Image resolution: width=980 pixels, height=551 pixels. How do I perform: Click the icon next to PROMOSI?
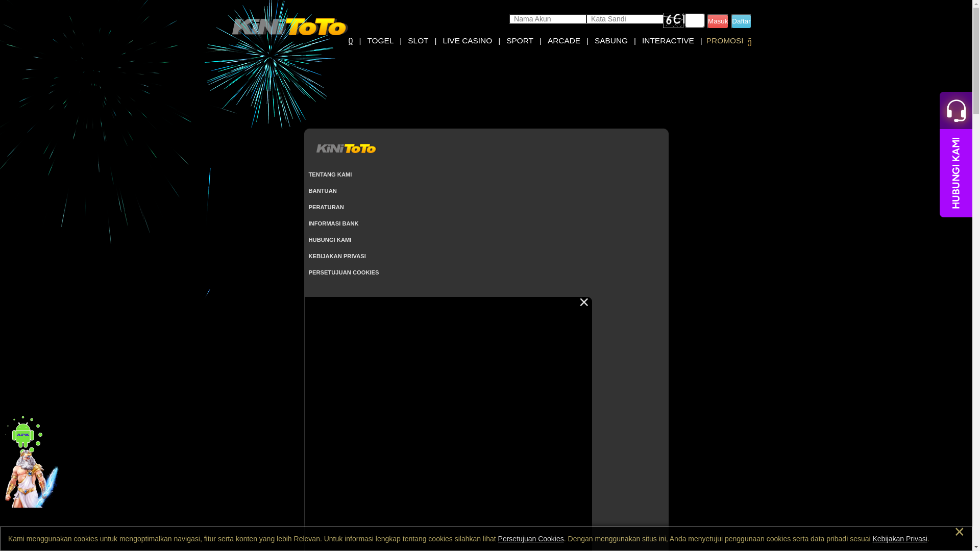point(749,42)
